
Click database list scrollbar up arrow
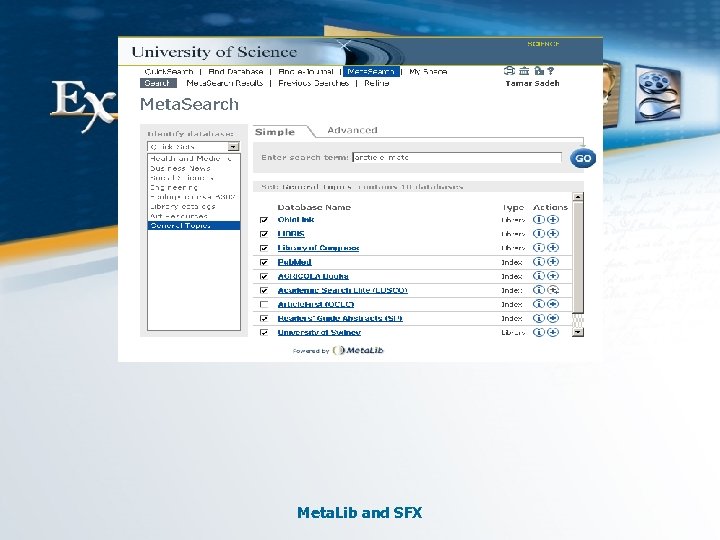[x=578, y=197]
